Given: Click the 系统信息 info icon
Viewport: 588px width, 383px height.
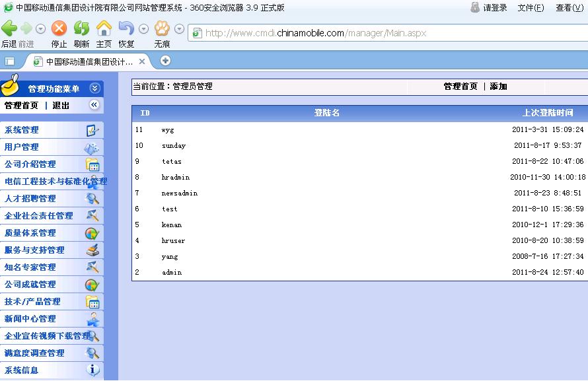Looking at the screenshot, I should 92,370.
